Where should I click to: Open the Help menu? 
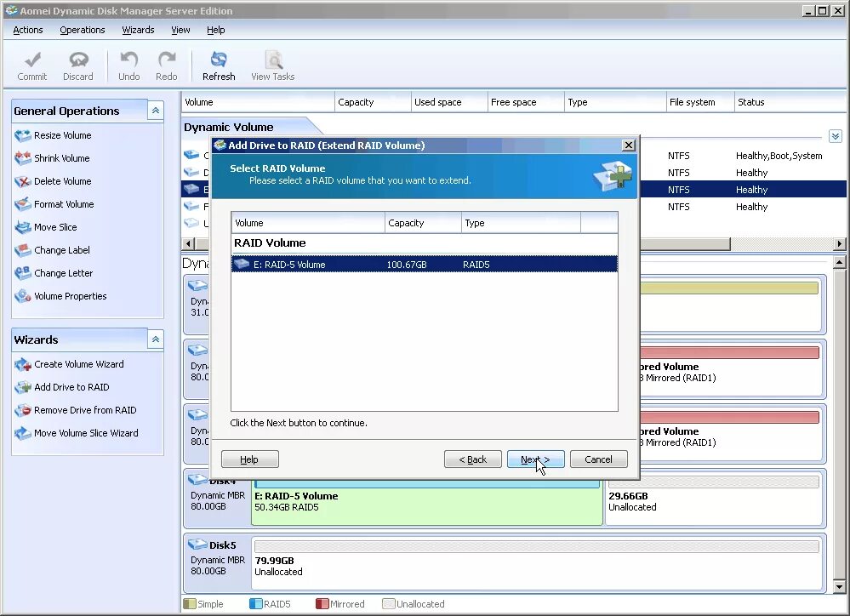[216, 30]
